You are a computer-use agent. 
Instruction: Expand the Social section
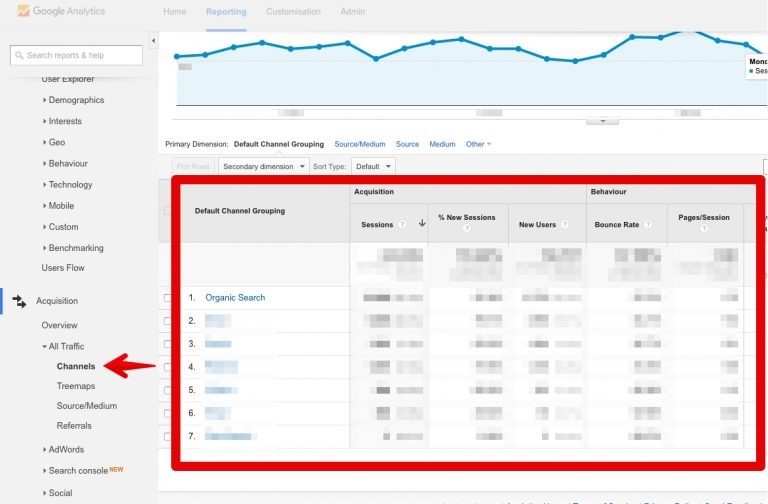57,493
